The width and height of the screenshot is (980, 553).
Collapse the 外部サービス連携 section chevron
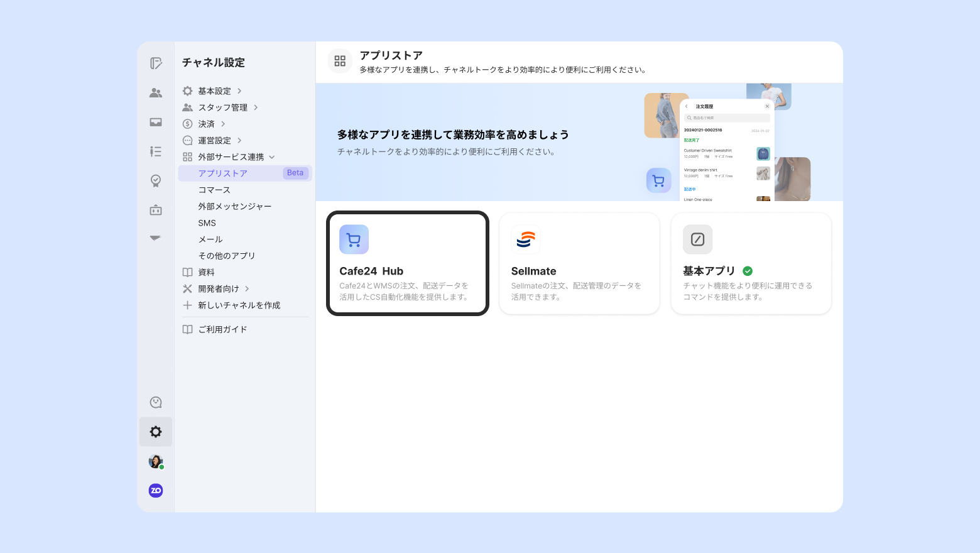(272, 157)
